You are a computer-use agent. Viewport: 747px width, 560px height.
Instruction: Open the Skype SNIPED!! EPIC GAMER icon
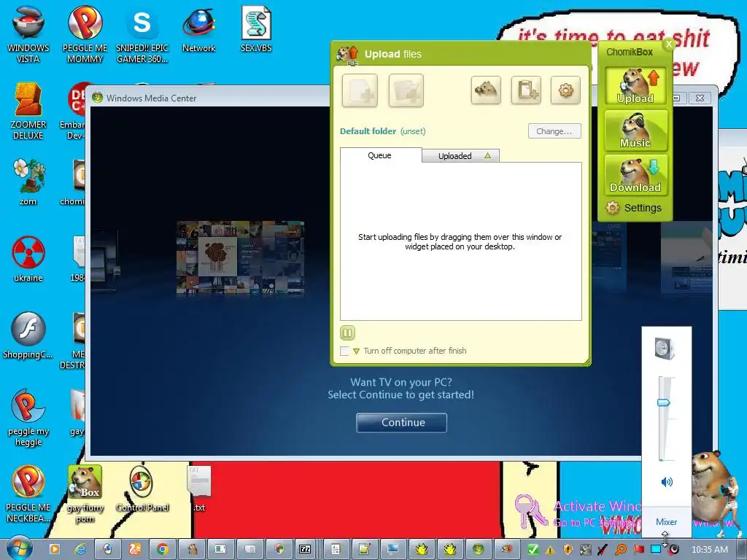[x=142, y=34]
